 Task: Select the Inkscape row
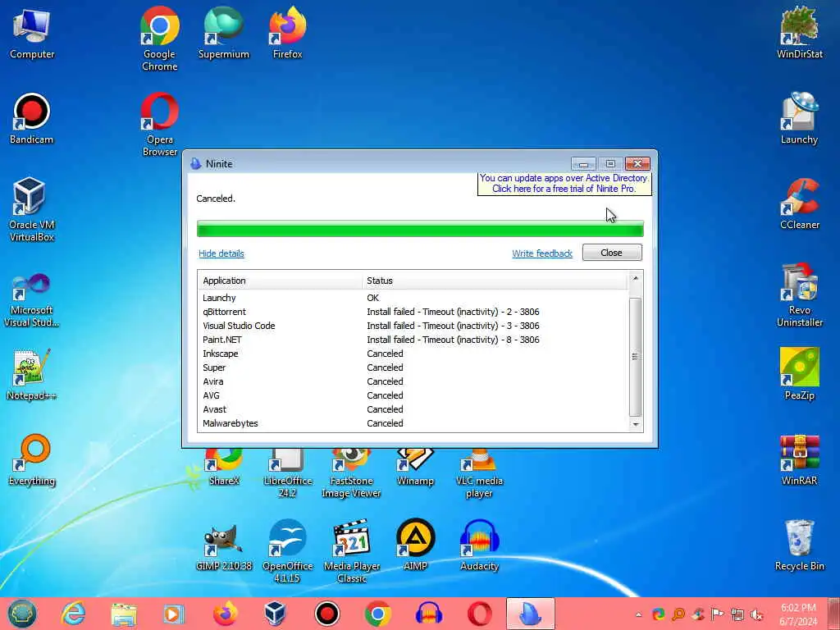coord(413,354)
